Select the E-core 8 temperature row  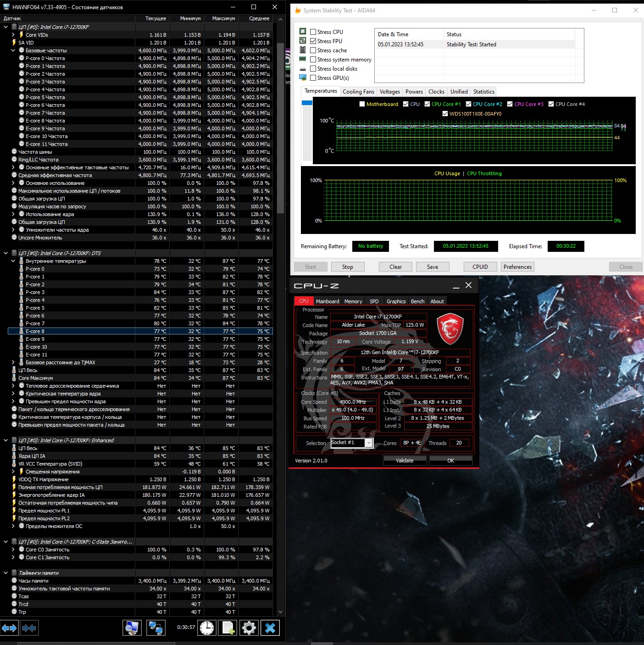140,331
